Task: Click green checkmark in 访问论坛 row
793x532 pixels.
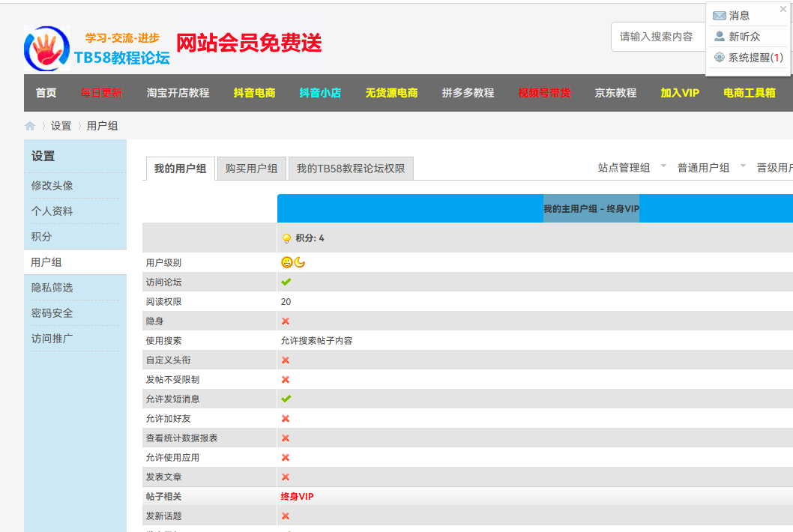Action: 286,282
